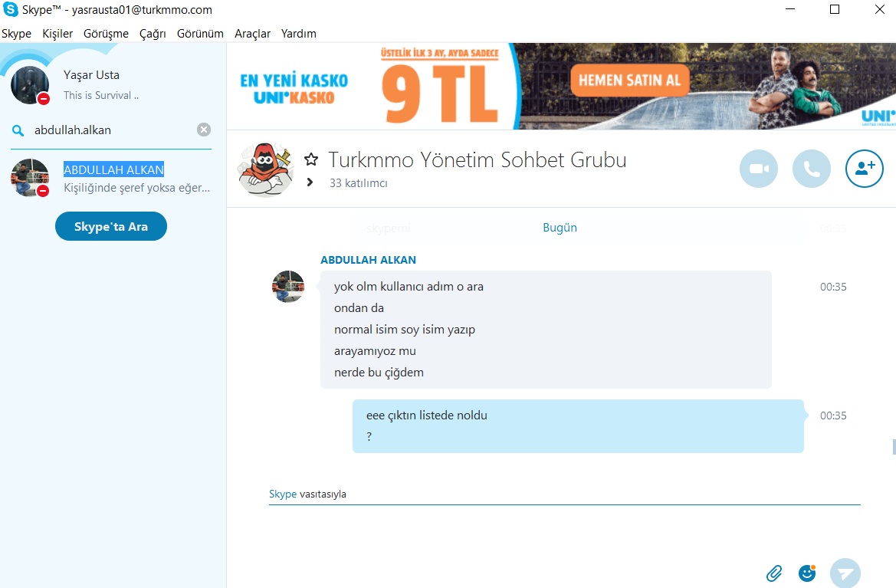This screenshot has width=896, height=588.
Task: Open the Araçlar menu
Action: click(x=253, y=34)
